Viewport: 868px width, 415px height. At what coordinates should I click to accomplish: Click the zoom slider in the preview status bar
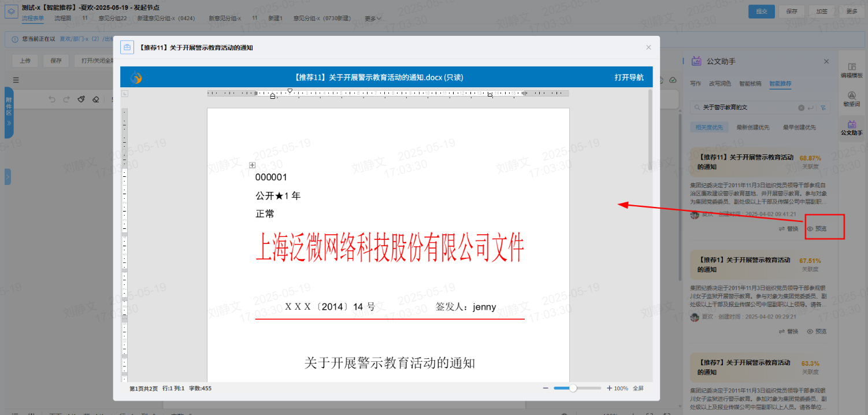click(x=576, y=388)
